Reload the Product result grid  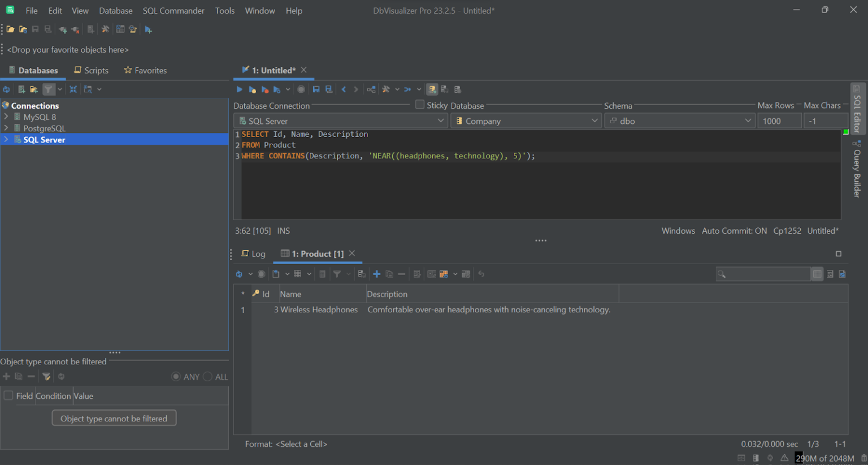[238, 274]
